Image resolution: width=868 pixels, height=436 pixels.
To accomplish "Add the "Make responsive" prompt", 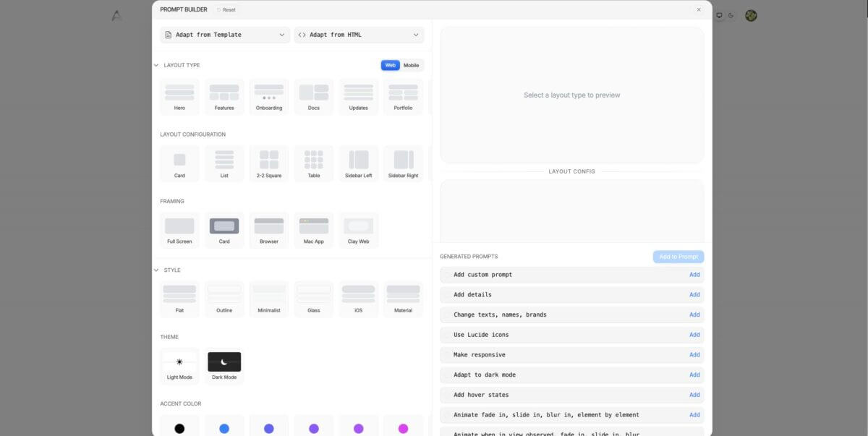I will 694,355.
